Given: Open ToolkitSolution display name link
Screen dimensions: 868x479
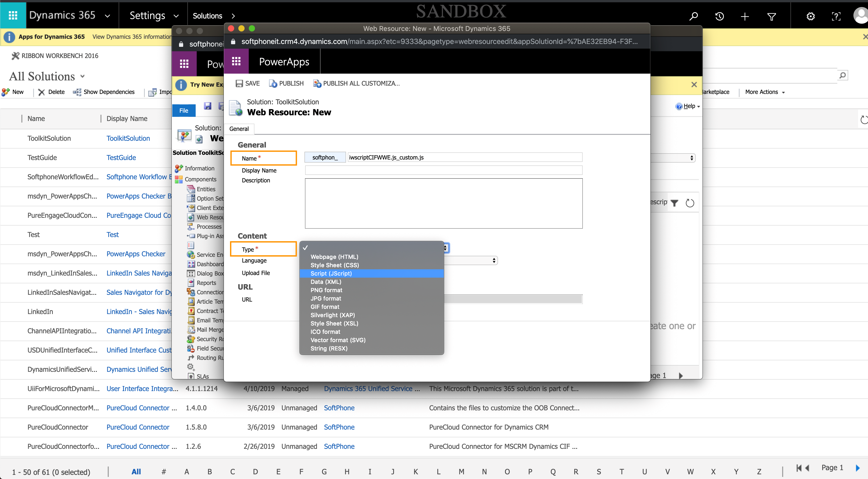Looking at the screenshot, I should tap(128, 138).
